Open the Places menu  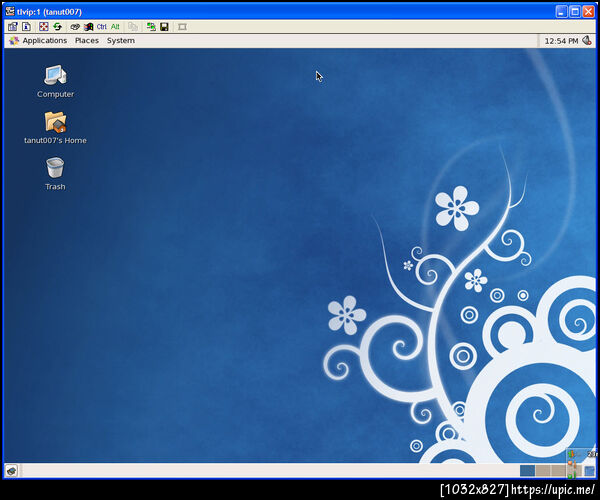pos(87,41)
